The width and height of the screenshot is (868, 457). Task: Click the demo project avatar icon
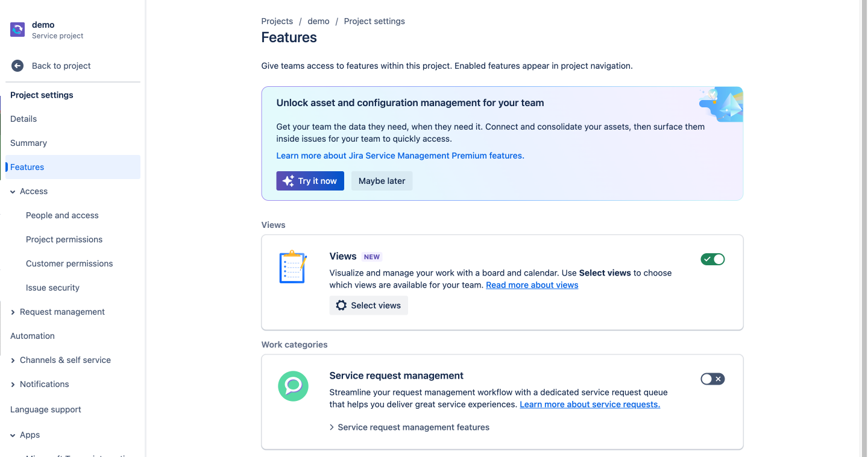tap(17, 30)
